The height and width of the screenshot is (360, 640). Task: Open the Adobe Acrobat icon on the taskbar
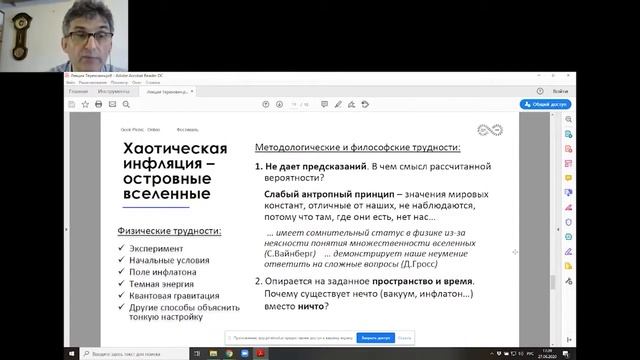[x=260, y=353]
